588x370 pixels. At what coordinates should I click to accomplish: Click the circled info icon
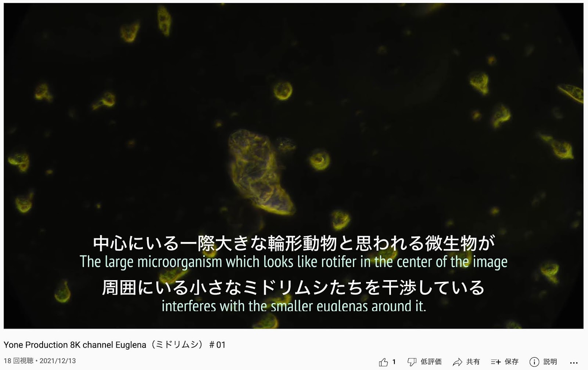[x=534, y=362]
